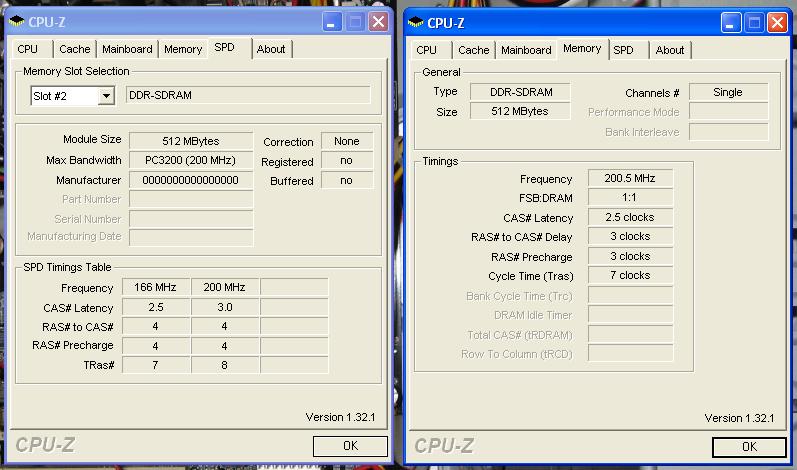Click 166 MHz SPD frequency cell

point(156,288)
